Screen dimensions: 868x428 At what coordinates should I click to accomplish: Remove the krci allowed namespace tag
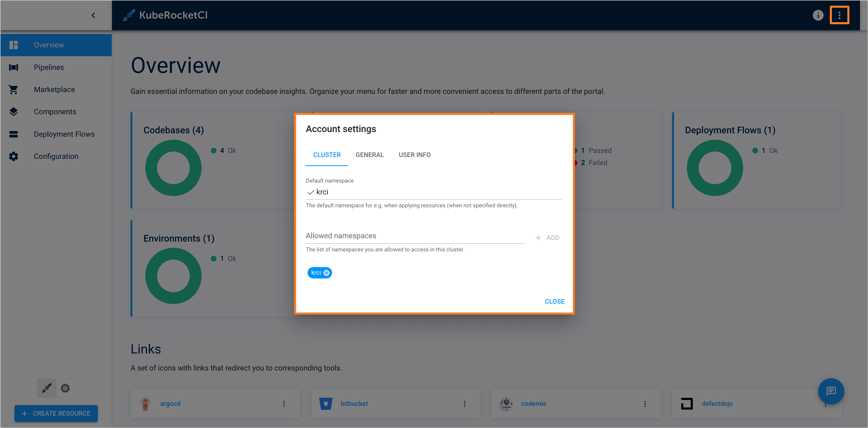coord(327,272)
